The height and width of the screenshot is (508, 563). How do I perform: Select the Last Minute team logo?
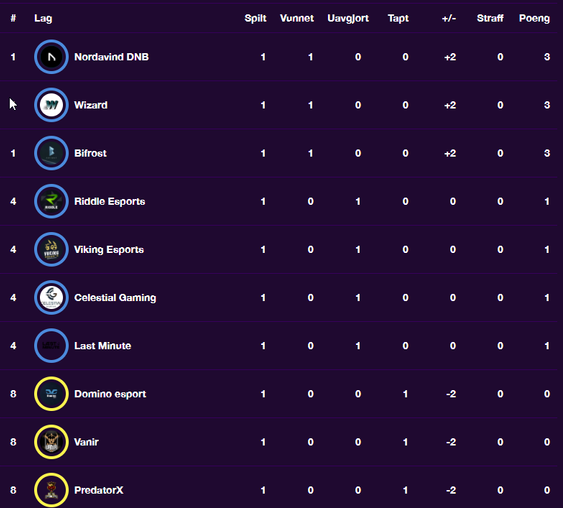[51, 345]
